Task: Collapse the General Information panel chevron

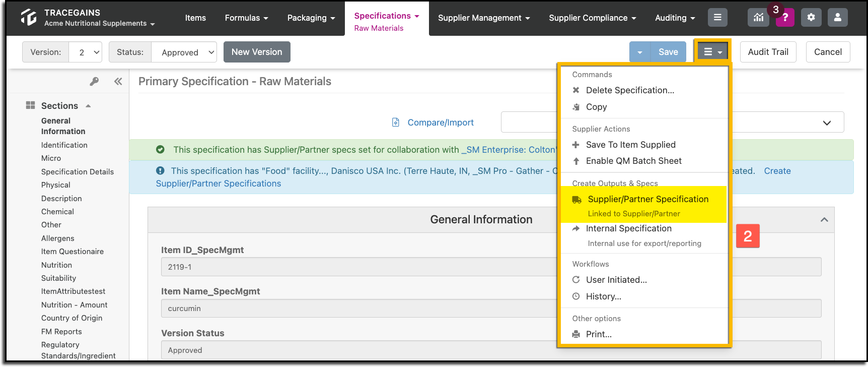Action: (x=824, y=220)
